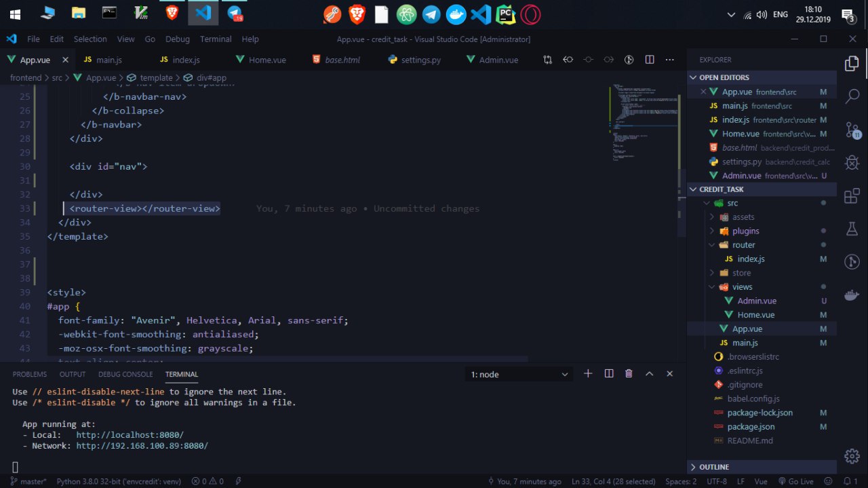Screen dimensions: 868x488
Task: Split the terminal panel
Action: coord(609,374)
